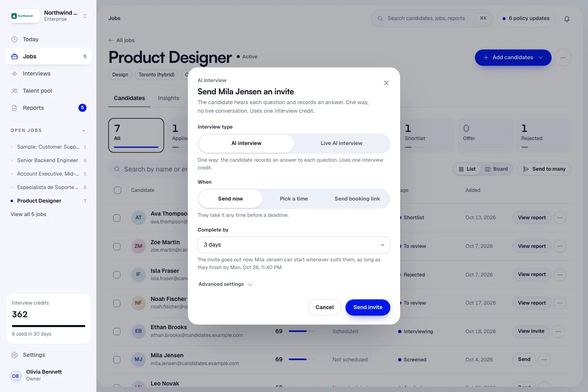The width and height of the screenshot is (588, 392).
Task: Click the interview credits usage bar
Action: [49, 326]
